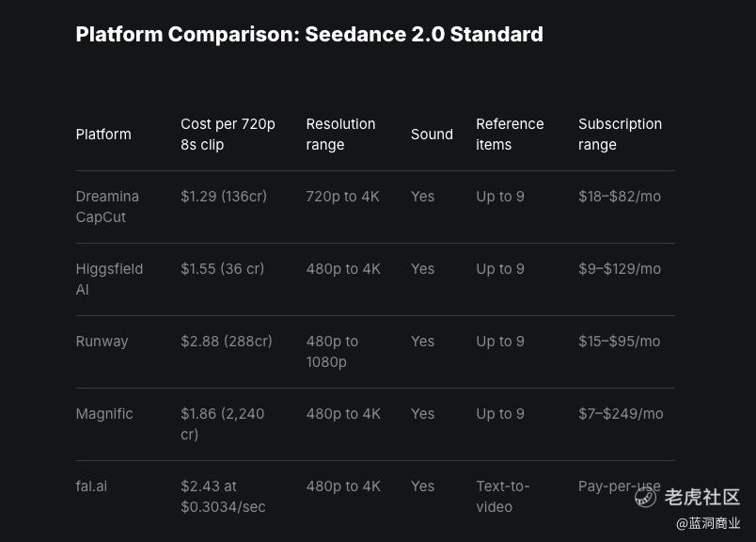Click the @蓝洞商业 watermark handle
Viewport: 756px width, 542px height.
tap(708, 523)
